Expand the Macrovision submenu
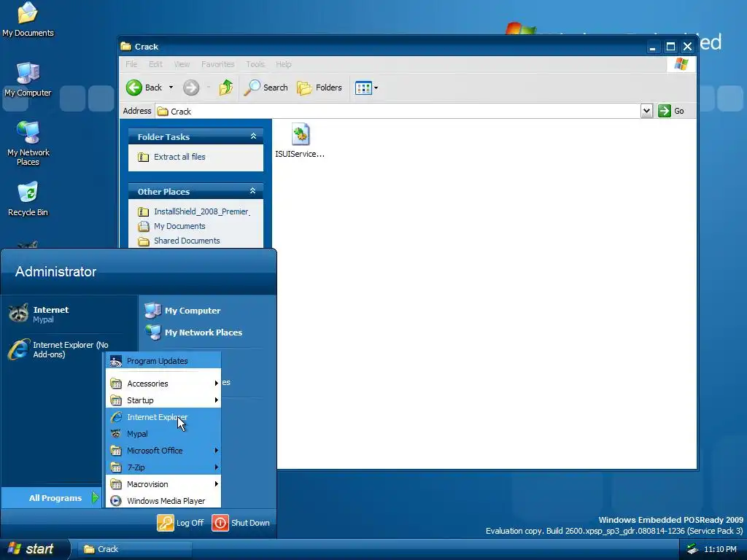This screenshot has height=560, width=747. pos(163,484)
